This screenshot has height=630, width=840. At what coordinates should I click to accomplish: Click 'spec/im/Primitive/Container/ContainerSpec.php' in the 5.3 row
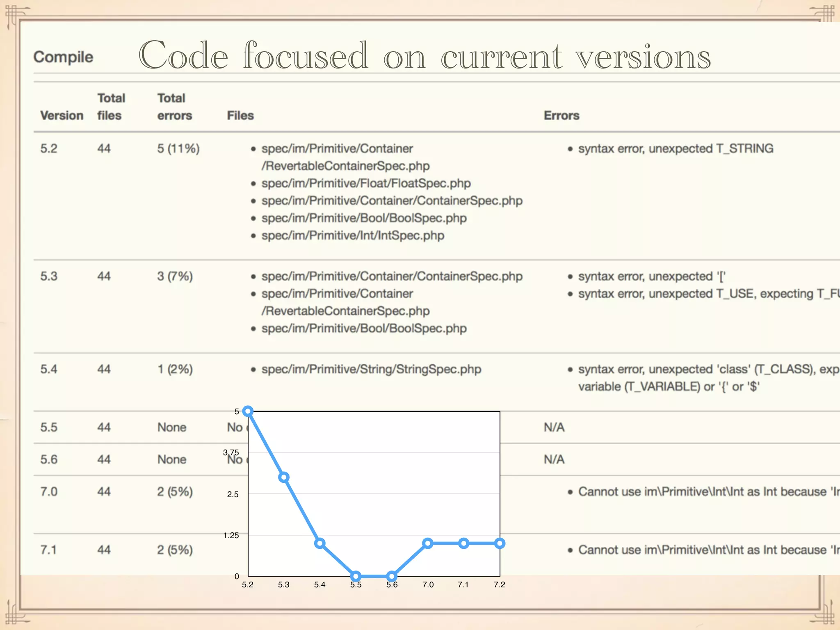coord(392,276)
